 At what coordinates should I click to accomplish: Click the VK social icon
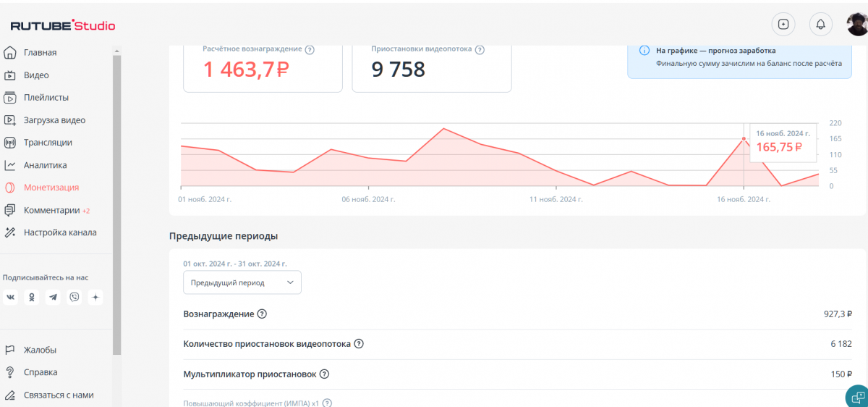11,298
